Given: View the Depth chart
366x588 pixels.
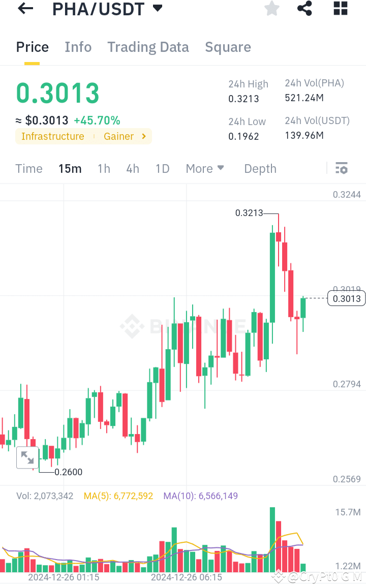Looking at the screenshot, I should pos(260,168).
